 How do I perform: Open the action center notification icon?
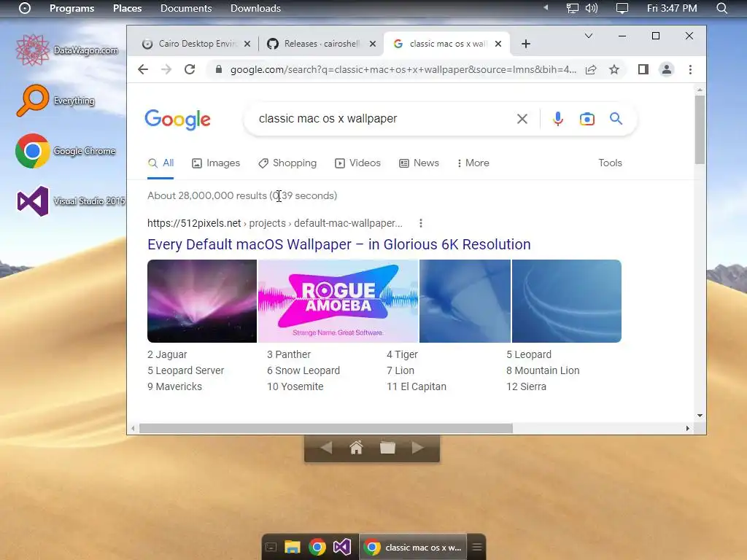[622, 8]
